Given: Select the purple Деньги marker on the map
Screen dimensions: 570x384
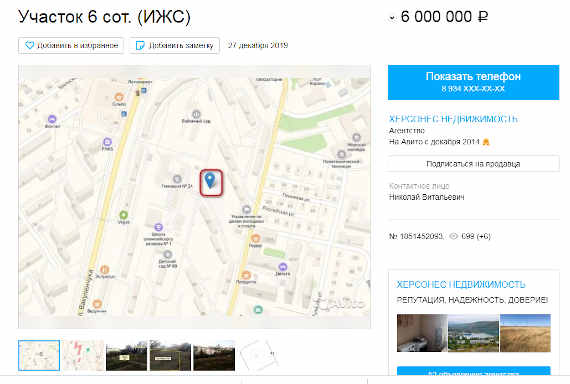Looking at the screenshot, I should tap(283, 267).
